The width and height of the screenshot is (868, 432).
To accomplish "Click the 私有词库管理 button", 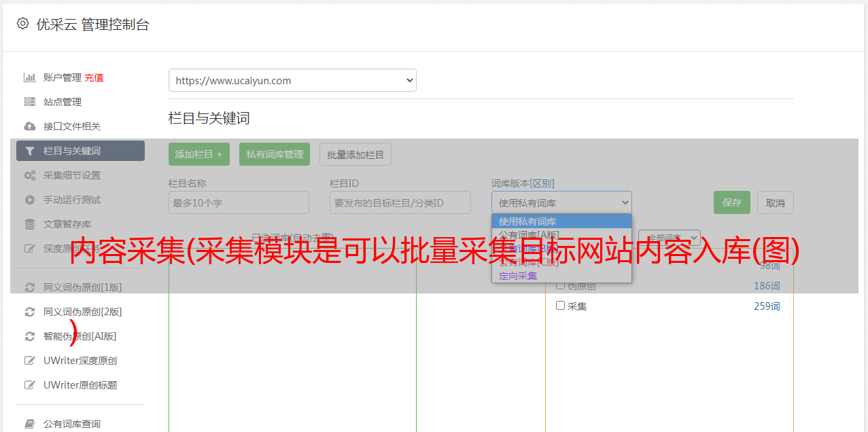I will 275,154.
